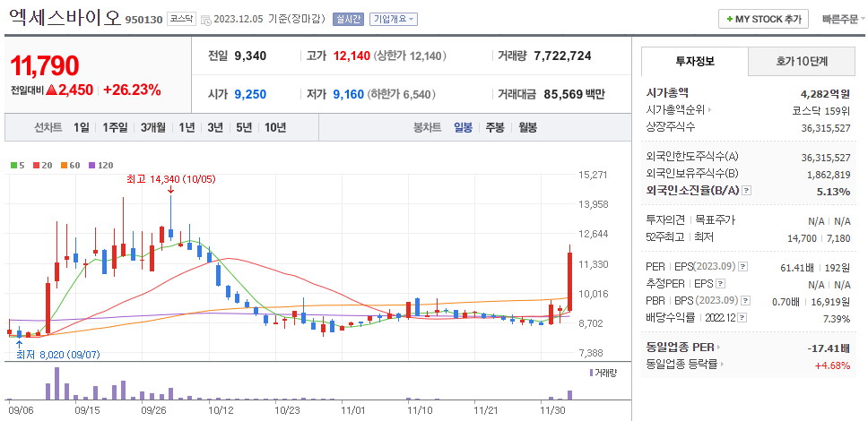Click the clock icon before the 2023.12.05 date

(205, 20)
